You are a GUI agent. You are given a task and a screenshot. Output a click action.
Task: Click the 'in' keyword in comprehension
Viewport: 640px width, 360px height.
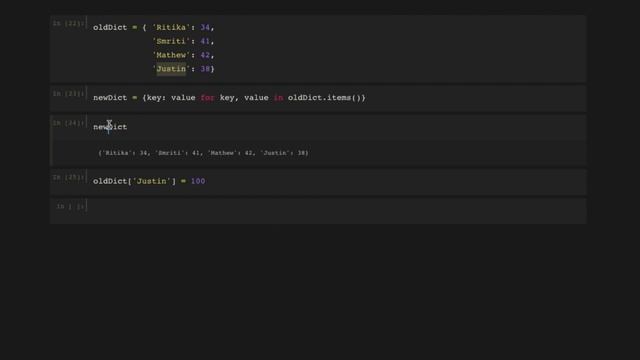pos(278,98)
